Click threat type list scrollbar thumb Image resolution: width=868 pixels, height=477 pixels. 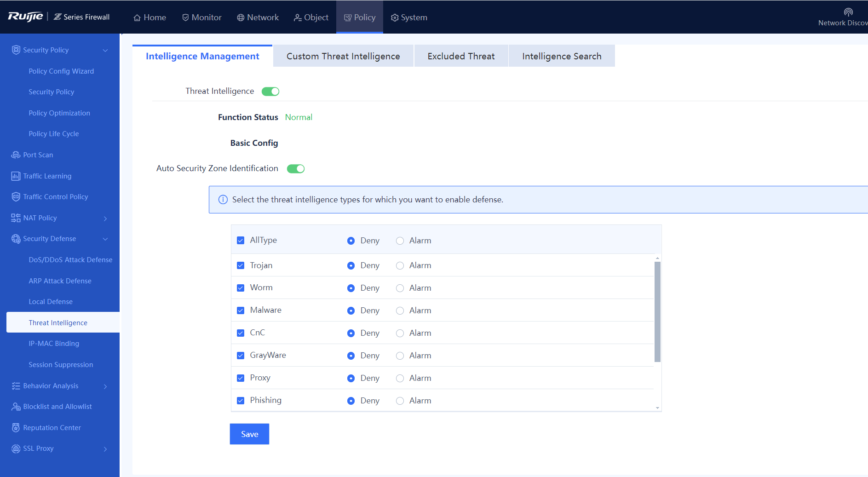pos(657,311)
